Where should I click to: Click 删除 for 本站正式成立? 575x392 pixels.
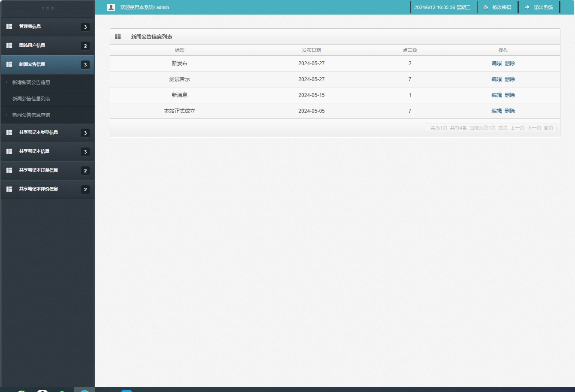click(x=510, y=111)
